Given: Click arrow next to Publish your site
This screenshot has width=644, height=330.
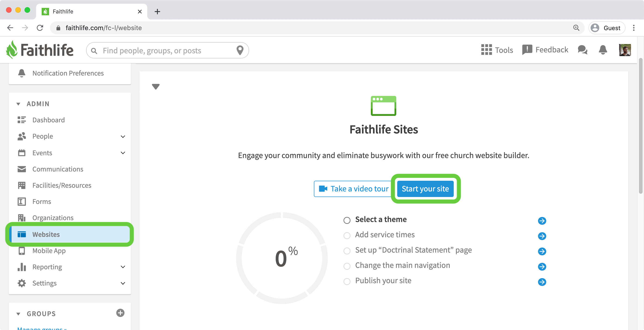Looking at the screenshot, I should [x=542, y=282].
